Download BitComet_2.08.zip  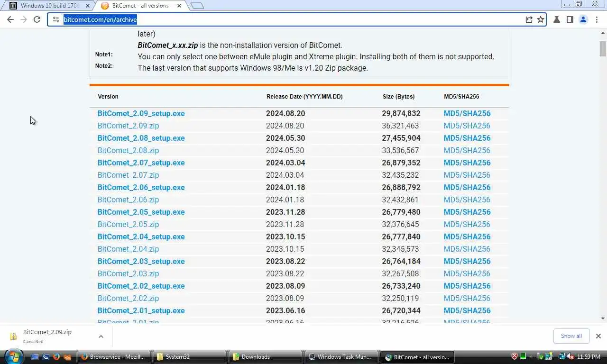coord(128,150)
